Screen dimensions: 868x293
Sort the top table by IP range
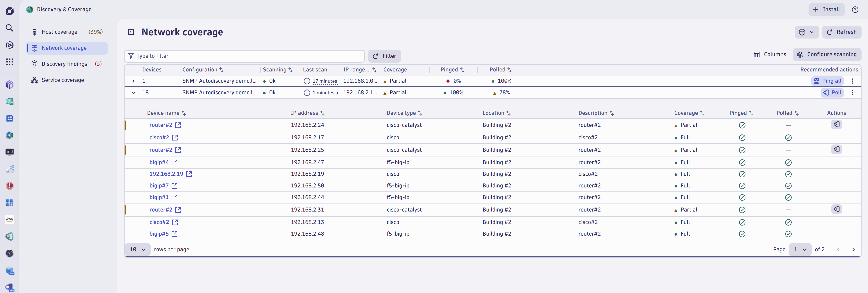click(x=374, y=70)
